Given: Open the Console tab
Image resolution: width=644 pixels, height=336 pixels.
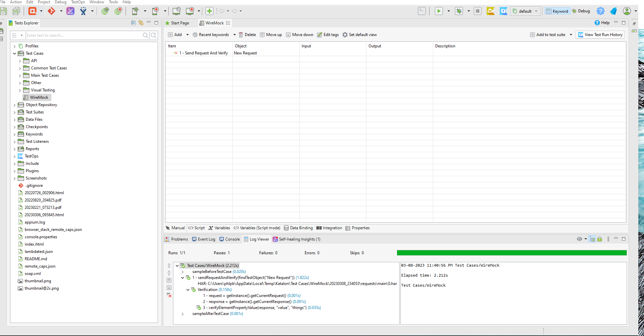Looking at the screenshot, I should point(229,239).
